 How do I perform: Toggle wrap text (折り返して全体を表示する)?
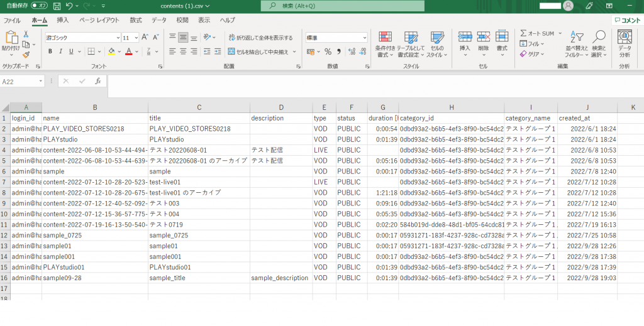(x=261, y=38)
